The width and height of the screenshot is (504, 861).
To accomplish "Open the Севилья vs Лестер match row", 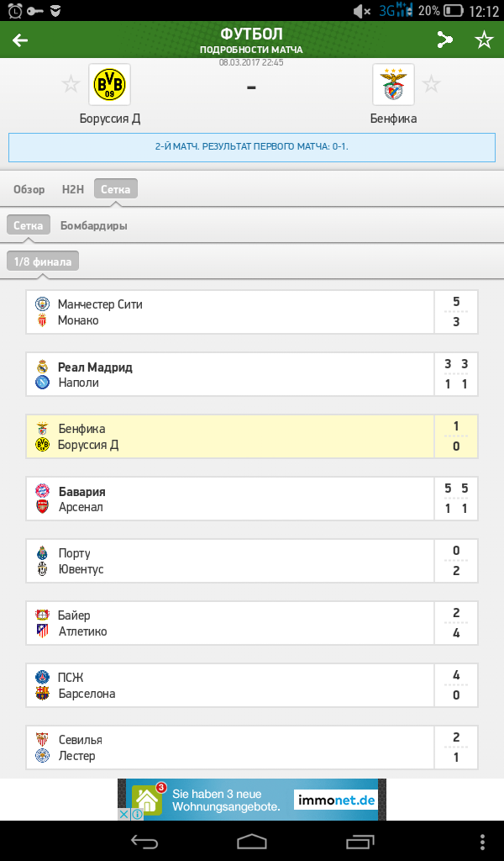I will (x=252, y=747).
